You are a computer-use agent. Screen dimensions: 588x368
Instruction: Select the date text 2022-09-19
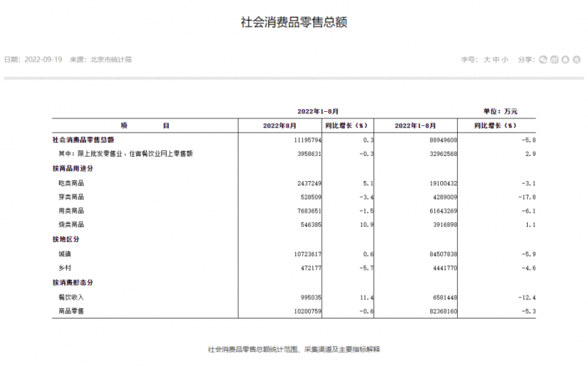43,60
